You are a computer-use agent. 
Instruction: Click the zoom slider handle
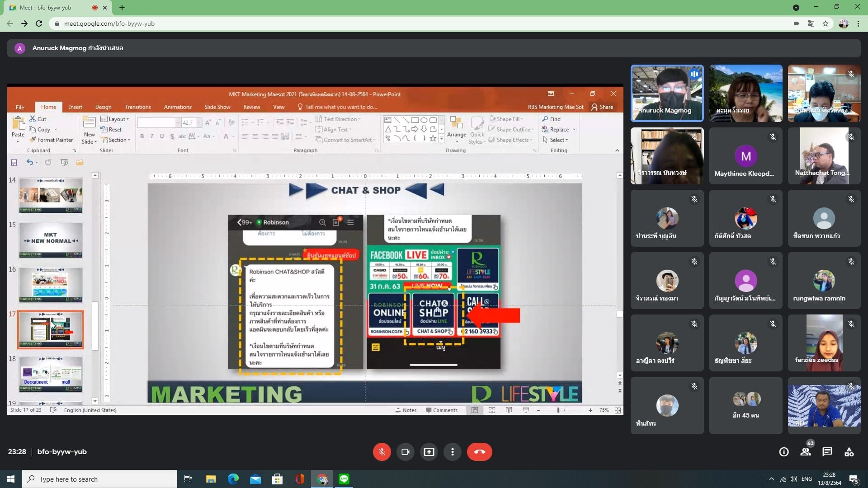558,410
